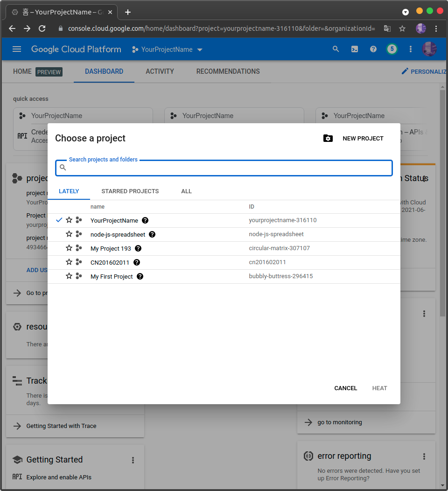Click help icon next to My Project 193
The image size is (448, 491).
pyautogui.click(x=138, y=248)
